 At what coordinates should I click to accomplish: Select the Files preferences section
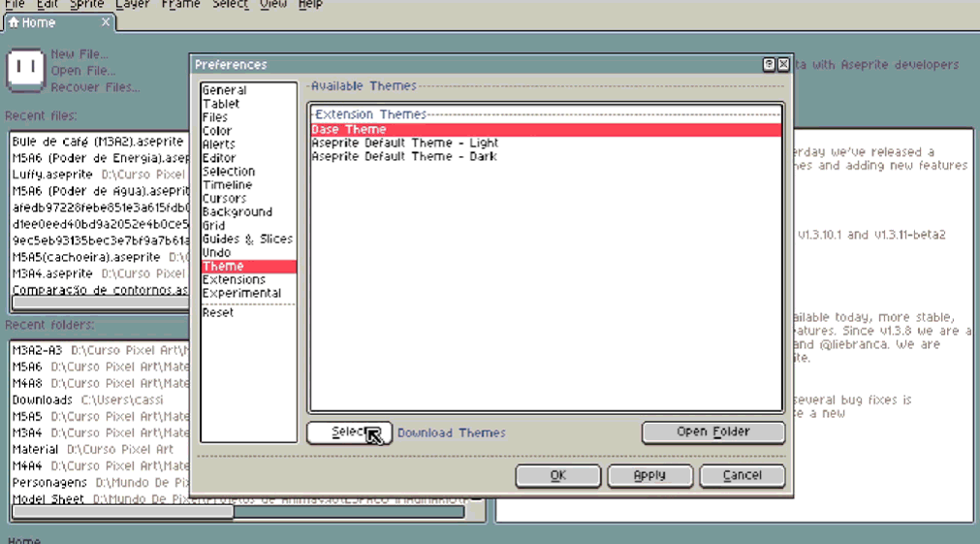pos(249,117)
